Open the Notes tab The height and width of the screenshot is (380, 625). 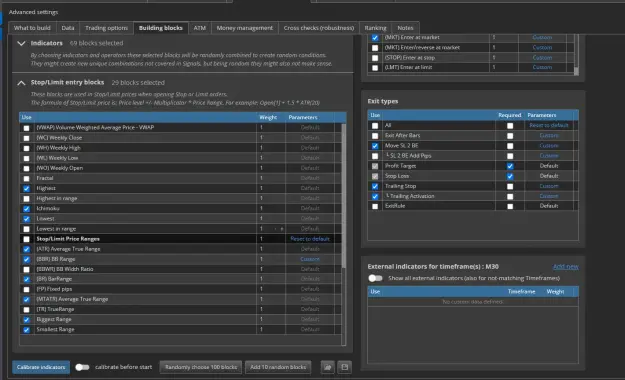point(405,28)
